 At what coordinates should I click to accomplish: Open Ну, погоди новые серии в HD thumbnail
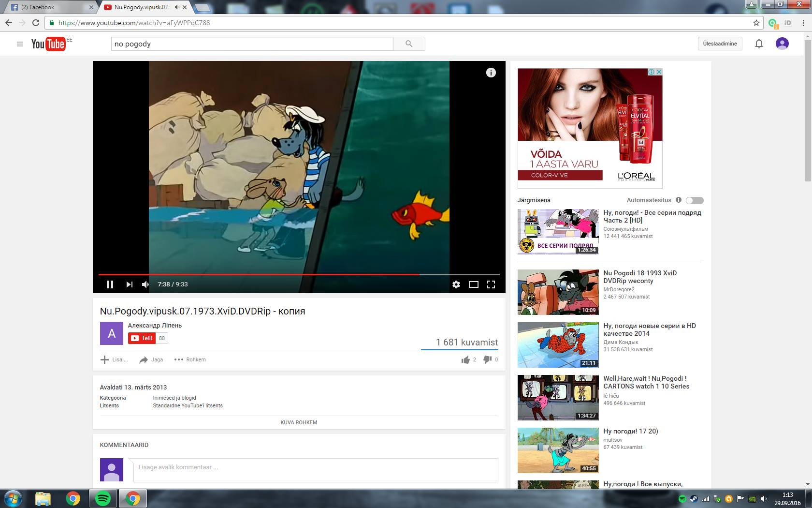558,345
